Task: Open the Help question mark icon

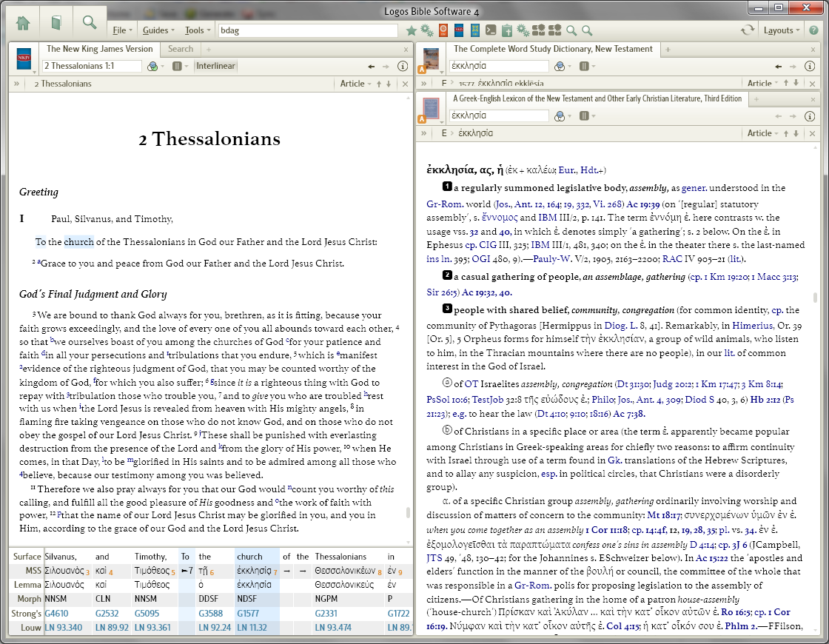Action: click(x=813, y=30)
